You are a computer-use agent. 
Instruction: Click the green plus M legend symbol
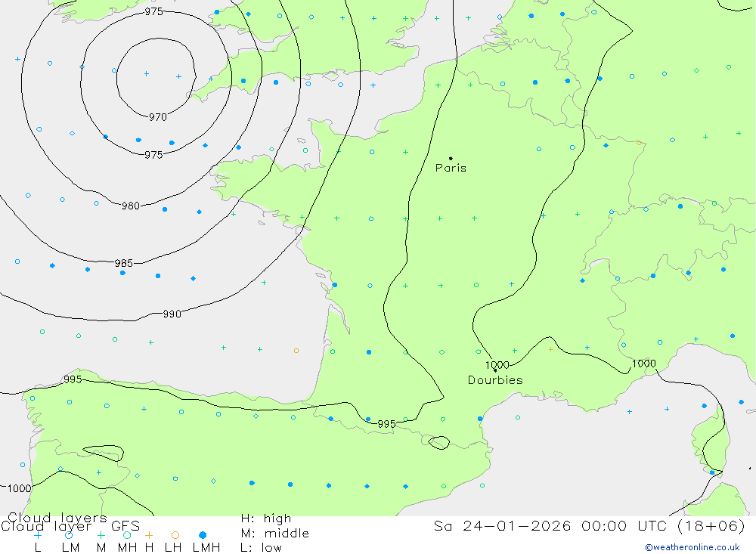point(101,535)
